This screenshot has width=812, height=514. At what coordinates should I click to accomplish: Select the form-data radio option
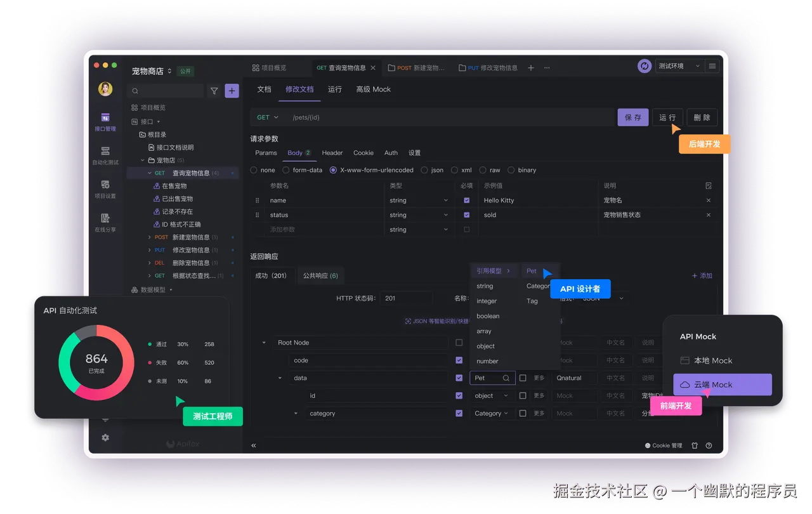[x=285, y=170]
